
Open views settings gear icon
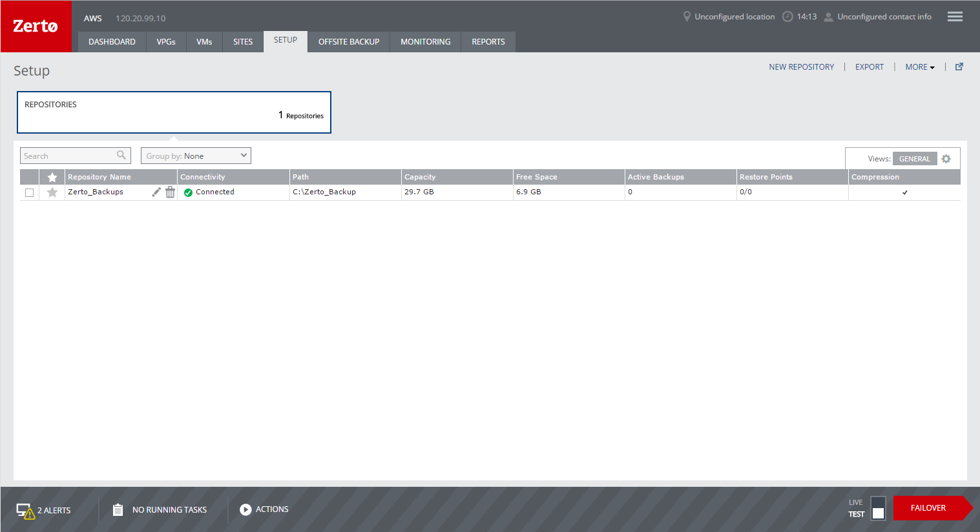pos(946,159)
